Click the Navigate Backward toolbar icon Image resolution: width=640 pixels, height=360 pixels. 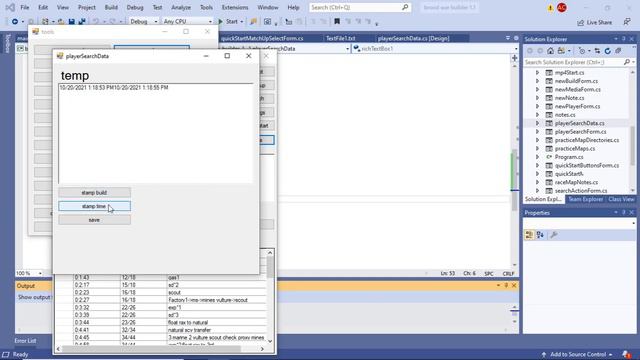[15, 22]
